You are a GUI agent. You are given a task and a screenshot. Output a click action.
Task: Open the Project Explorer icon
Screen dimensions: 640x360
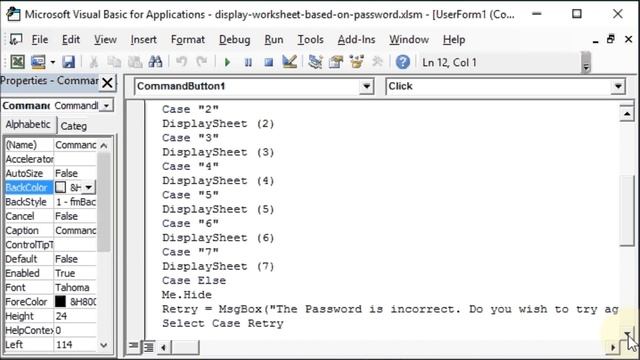point(315,62)
